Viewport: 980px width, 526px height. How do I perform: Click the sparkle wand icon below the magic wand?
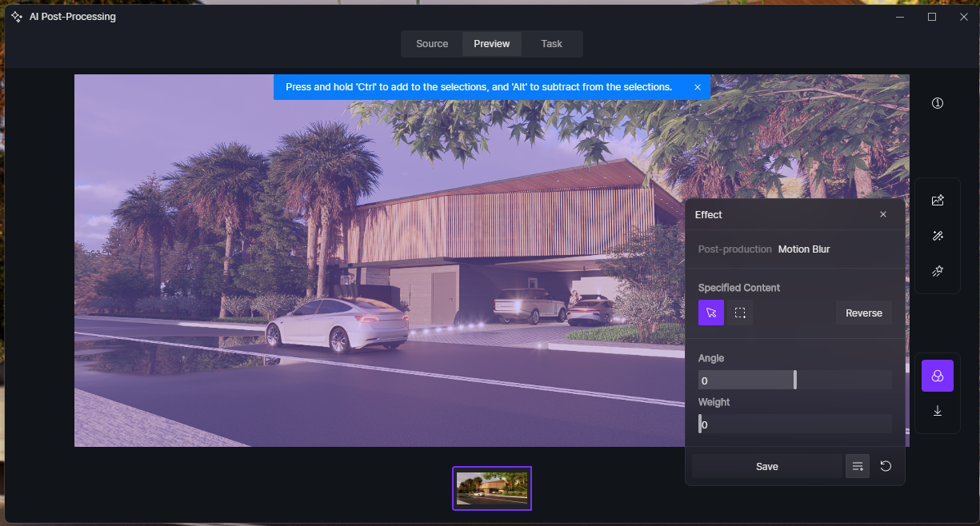(938, 271)
